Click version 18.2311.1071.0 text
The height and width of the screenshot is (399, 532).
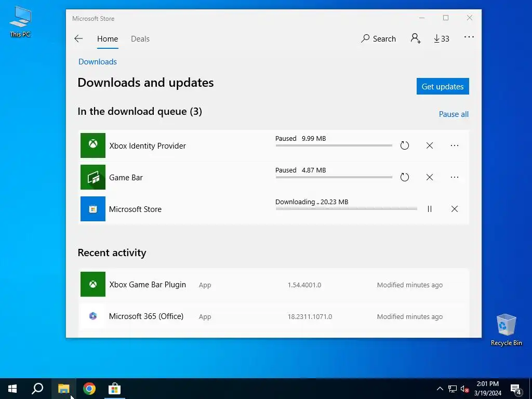click(310, 316)
